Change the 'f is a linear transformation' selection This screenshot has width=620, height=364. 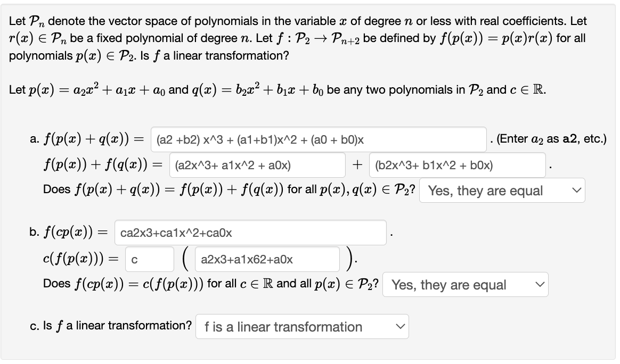[301, 326]
